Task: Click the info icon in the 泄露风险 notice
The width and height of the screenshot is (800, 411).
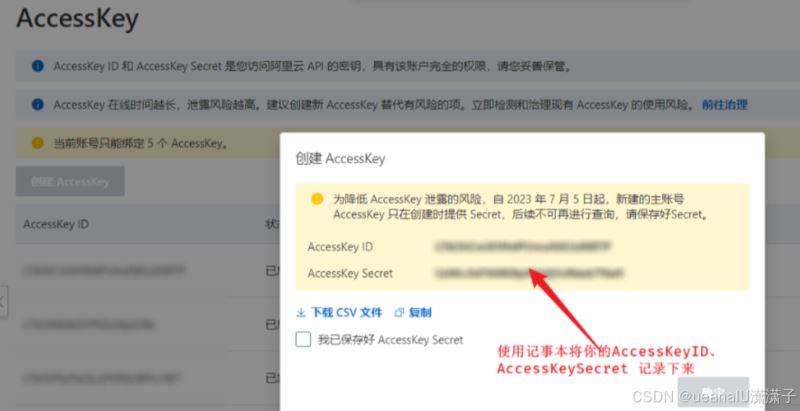Action: (x=38, y=105)
